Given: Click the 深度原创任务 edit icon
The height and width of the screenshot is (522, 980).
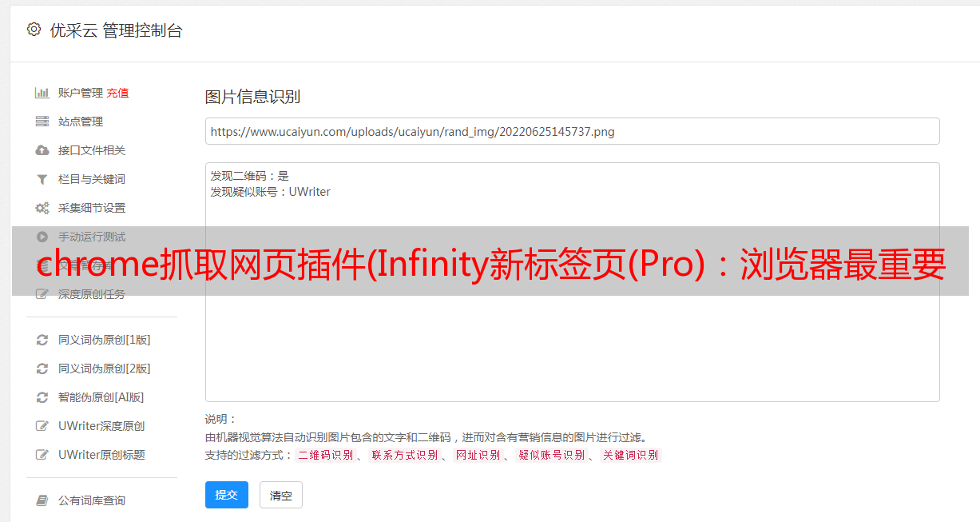Looking at the screenshot, I should 42,294.
